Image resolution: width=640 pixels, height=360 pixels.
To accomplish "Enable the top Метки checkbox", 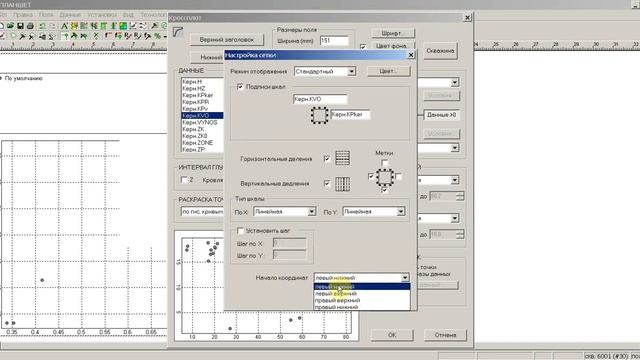I will [384, 163].
